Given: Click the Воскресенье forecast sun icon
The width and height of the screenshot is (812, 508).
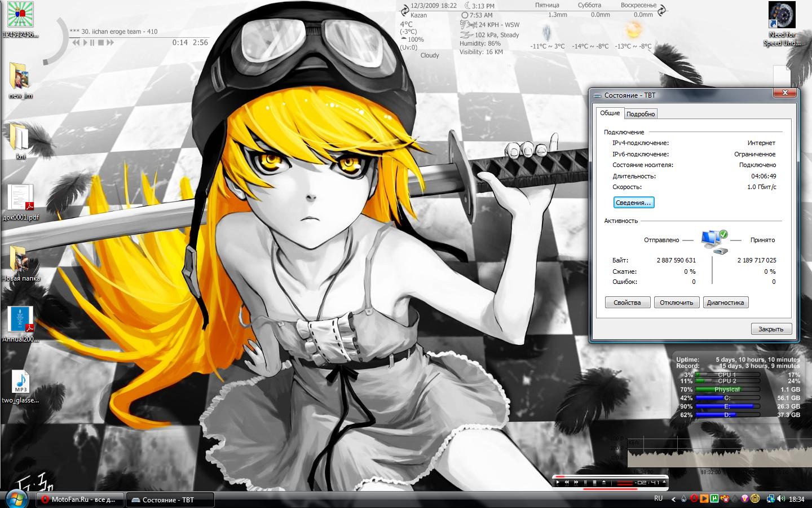Looking at the screenshot, I should (x=633, y=29).
